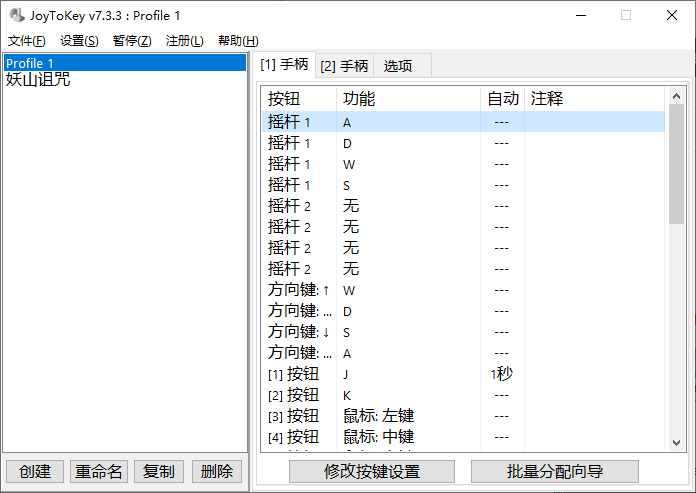Screen dimensions: 696x493
Task: Select the 方向键 ↑ row
Action: pyautogui.click(x=463, y=290)
